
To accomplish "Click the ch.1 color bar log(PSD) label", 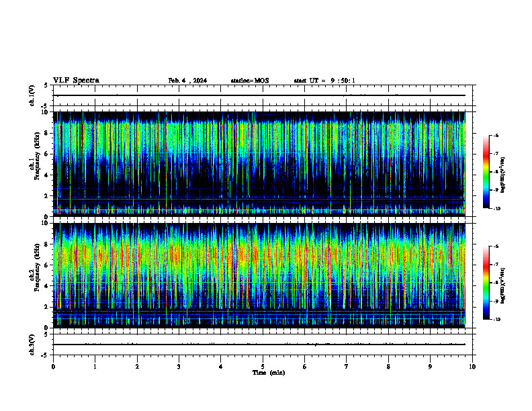I will (503, 175).
